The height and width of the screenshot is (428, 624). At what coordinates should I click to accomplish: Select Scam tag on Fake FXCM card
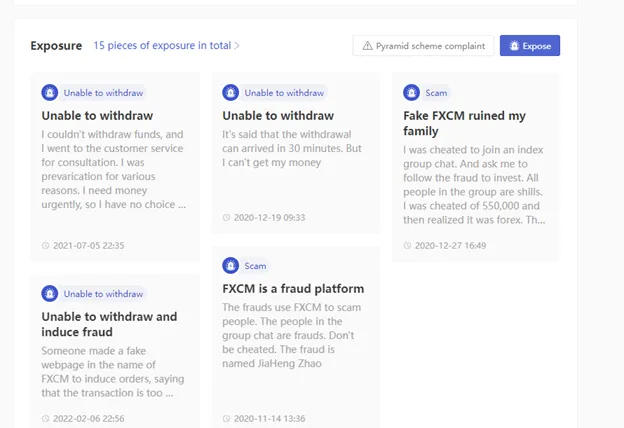coord(436,93)
